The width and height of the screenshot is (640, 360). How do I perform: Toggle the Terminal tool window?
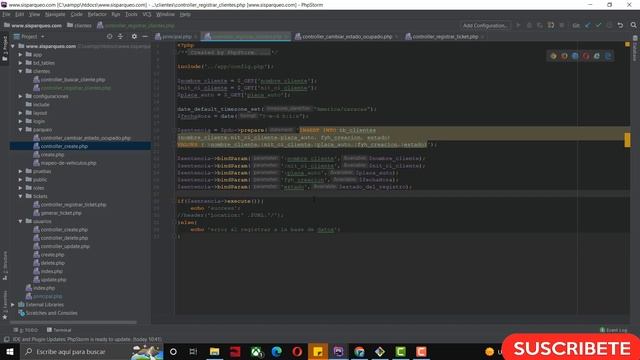point(59,330)
